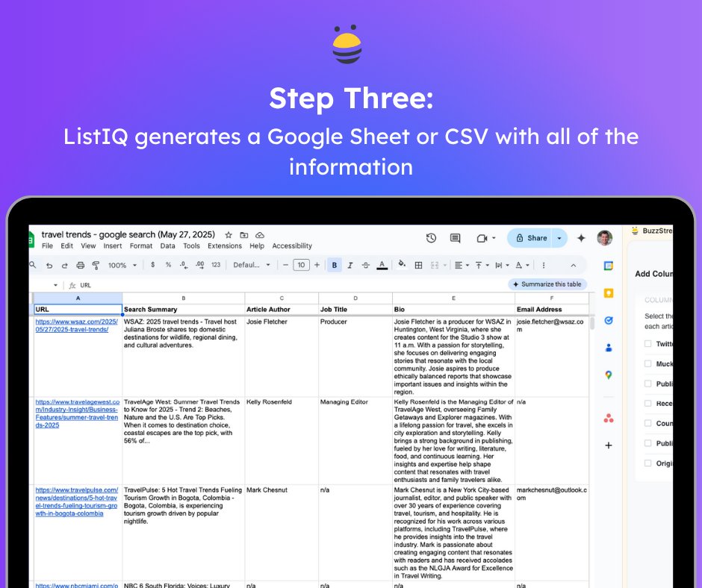Open Google Tasks side panel
702x588 pixels.
click(x=609, y=320)
